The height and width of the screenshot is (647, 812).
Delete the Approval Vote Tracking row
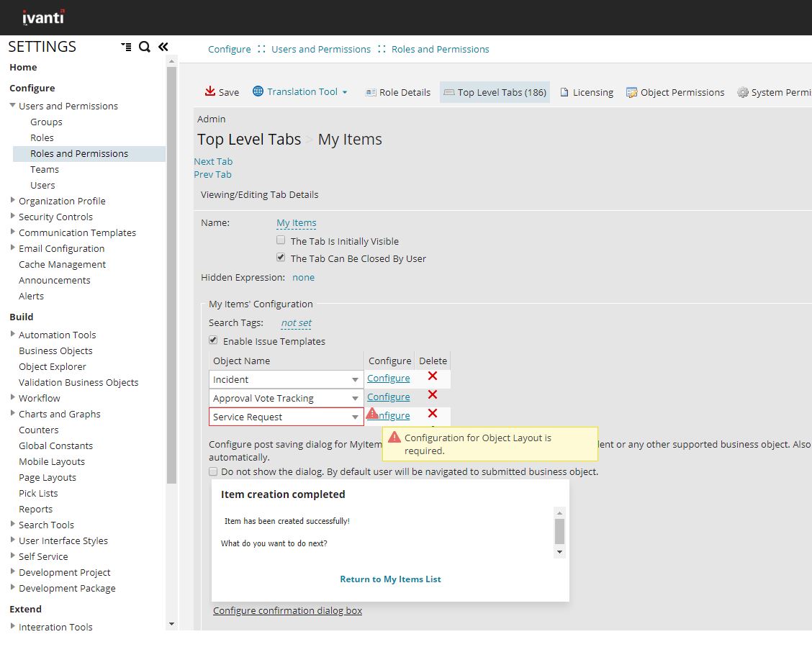(x=433, y=394)
